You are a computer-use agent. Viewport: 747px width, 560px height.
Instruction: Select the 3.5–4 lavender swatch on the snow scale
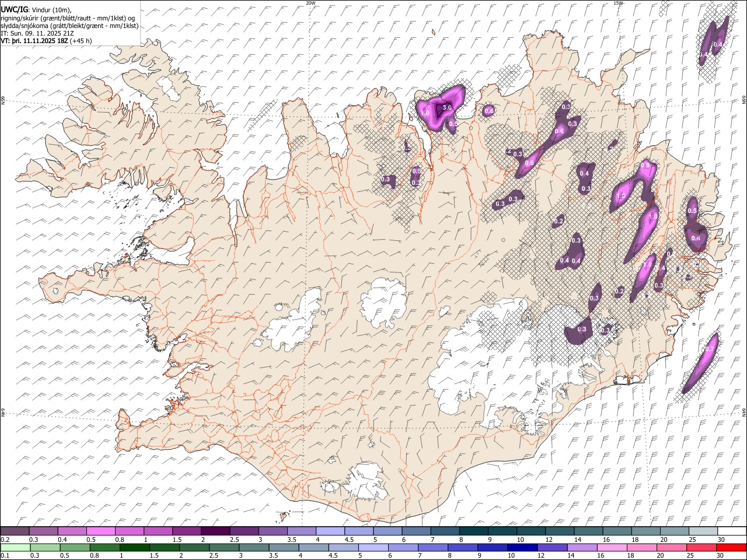(301, 531)
